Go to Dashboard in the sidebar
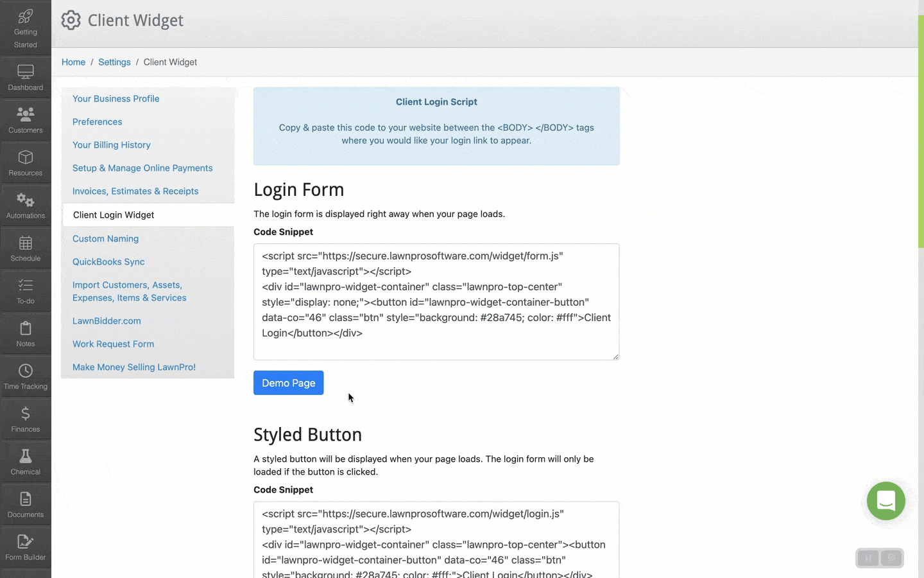 click(x=26, y=72)
